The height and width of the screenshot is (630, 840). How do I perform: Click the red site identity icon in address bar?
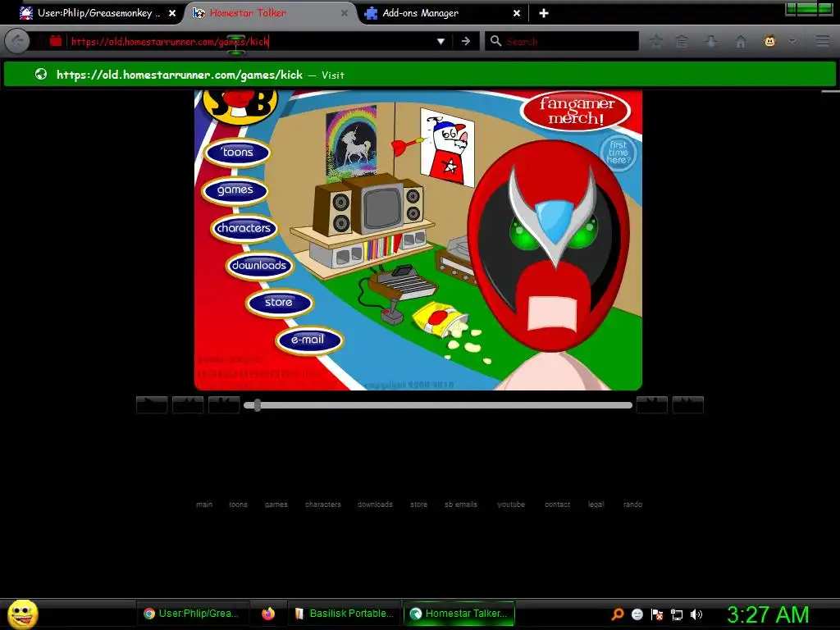[x=56, y=41]
